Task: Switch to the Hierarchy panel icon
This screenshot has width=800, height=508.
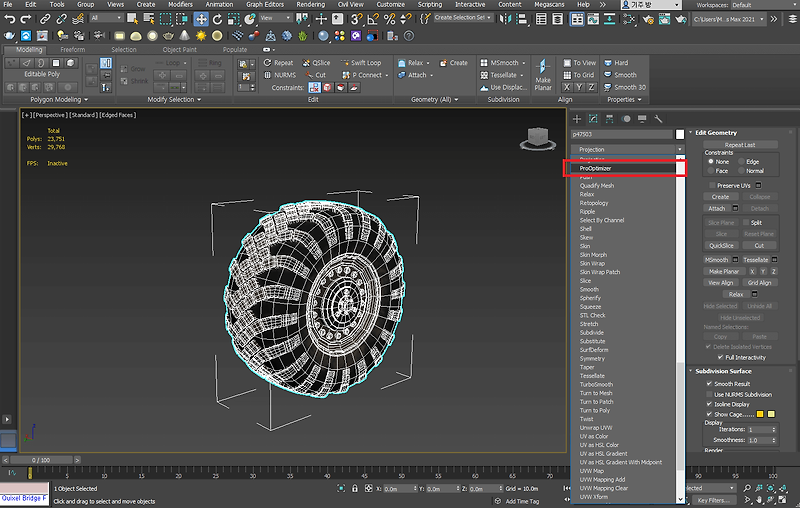Action: [x=611, y=118]
